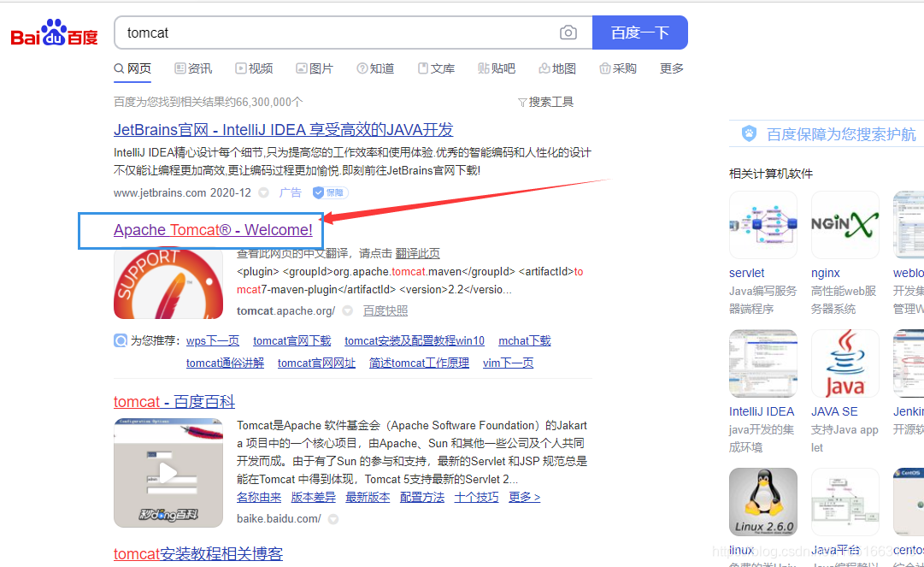Open 搜索工具 filter options

point(545,102)
